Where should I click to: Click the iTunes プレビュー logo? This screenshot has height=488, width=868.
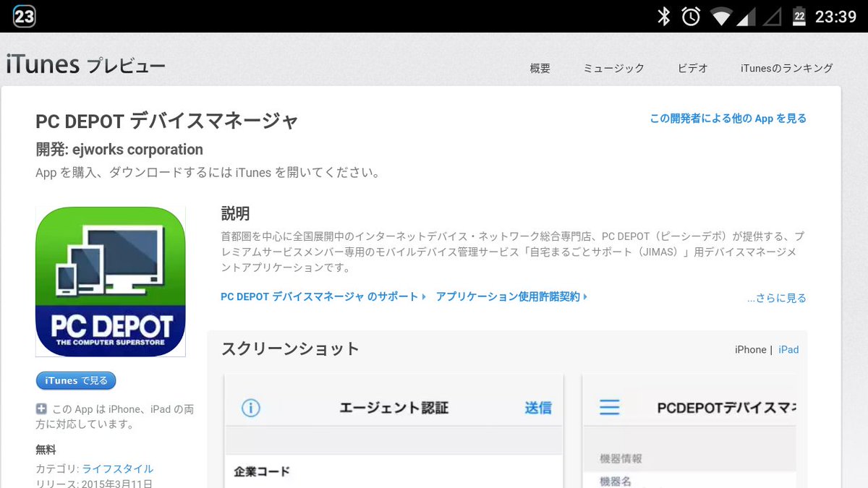pyautogui.click(x=85, y=65)
